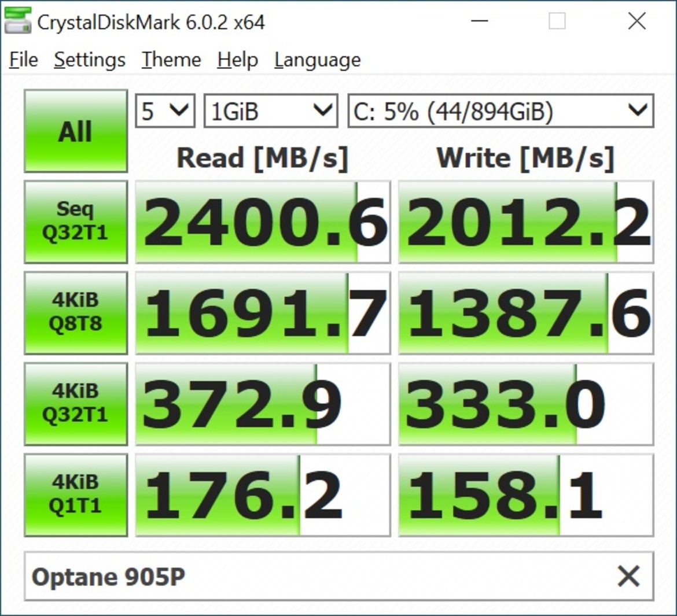
Task: Start the 4KiB Q8T8 test
Action: [x=76, y=313]
